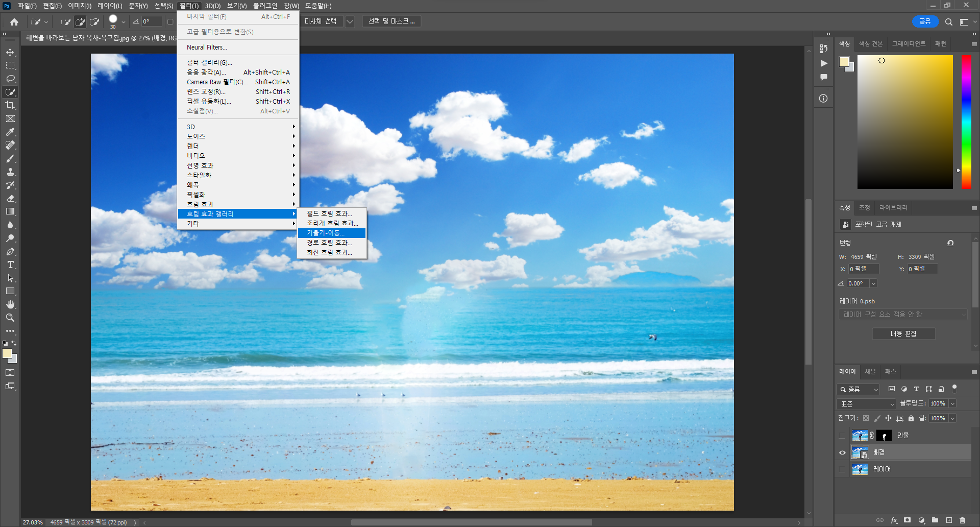Select the Pen tool
The width and height of the screenshot is (980, 527).
[x=10, y=251]
